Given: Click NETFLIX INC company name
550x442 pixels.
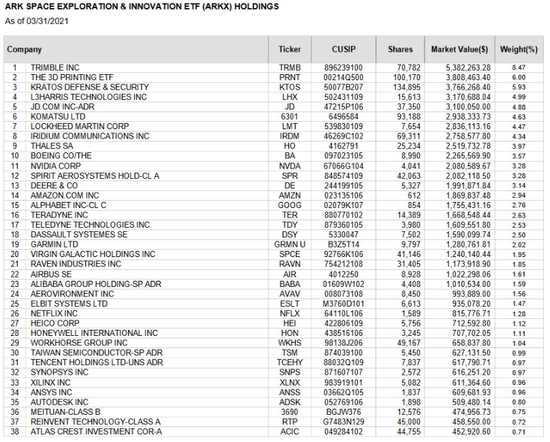Looking at the screenshot, I should click(54, 314).
